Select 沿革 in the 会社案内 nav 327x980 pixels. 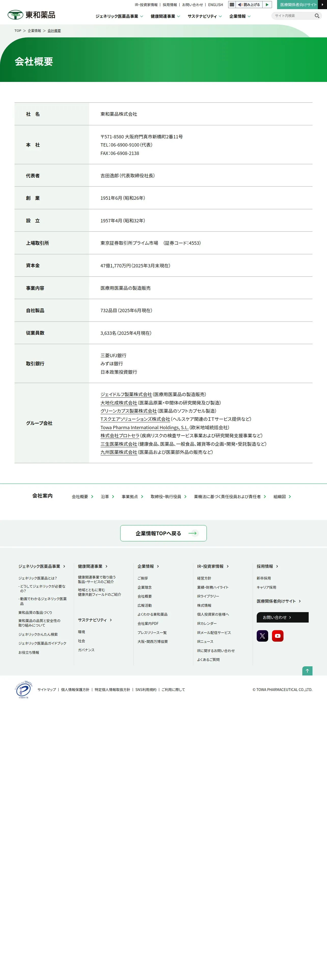[107, 497]
